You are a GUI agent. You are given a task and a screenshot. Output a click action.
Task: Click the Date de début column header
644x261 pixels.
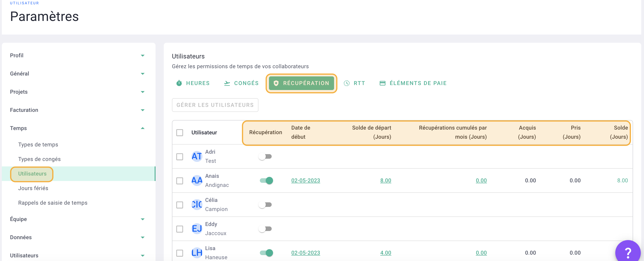pos(301,132)
